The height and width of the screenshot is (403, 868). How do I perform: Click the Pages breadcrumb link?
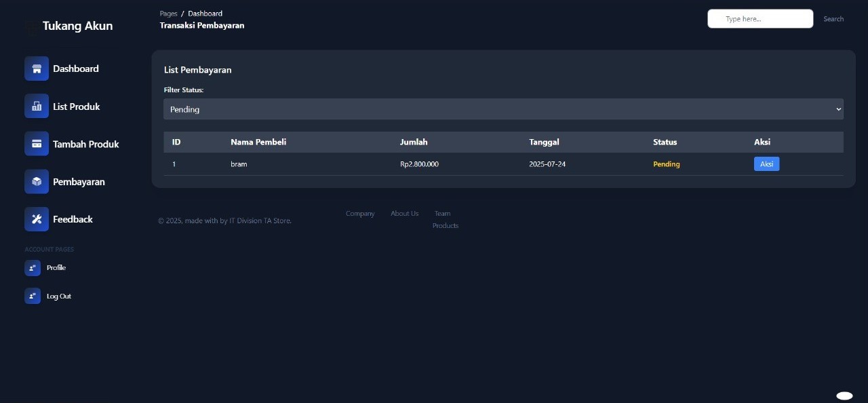[168, 14]
